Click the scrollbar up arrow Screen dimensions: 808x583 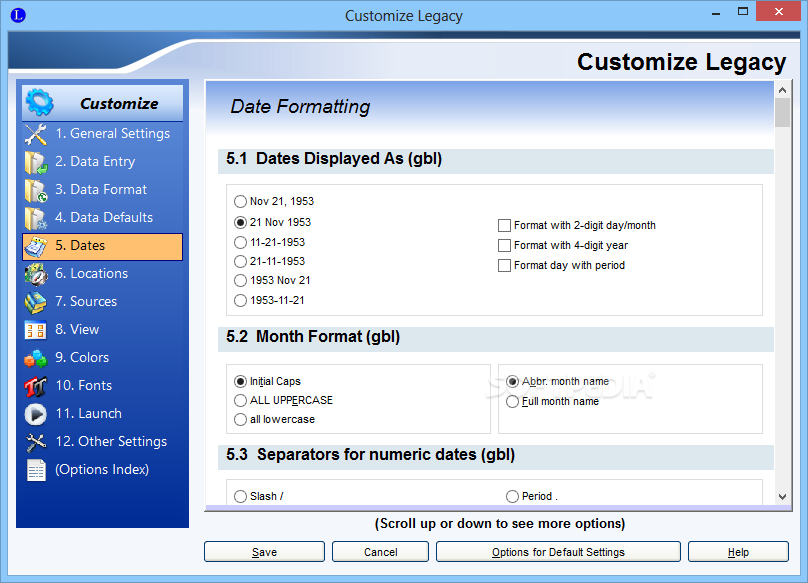click(x=782, y=90)
